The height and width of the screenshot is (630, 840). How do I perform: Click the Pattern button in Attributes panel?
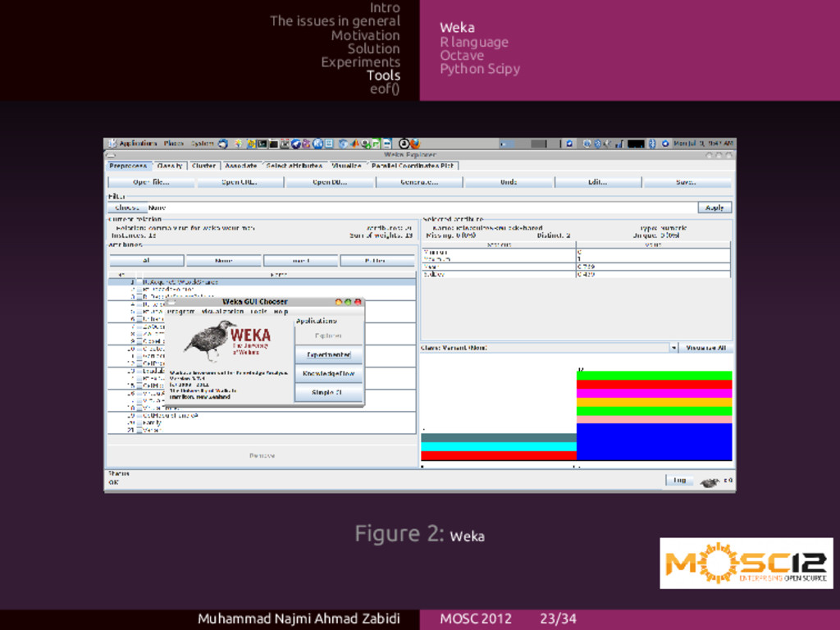(x=377, y=260)
